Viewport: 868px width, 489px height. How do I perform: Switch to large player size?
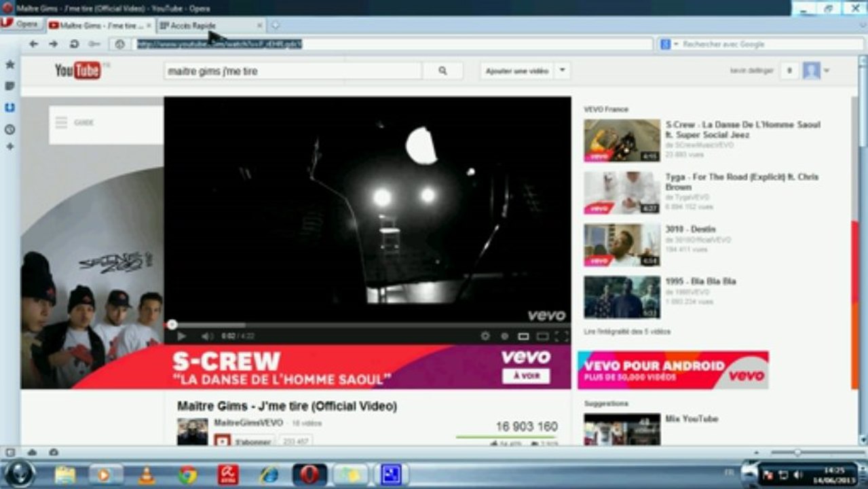[x=542, y=336]
